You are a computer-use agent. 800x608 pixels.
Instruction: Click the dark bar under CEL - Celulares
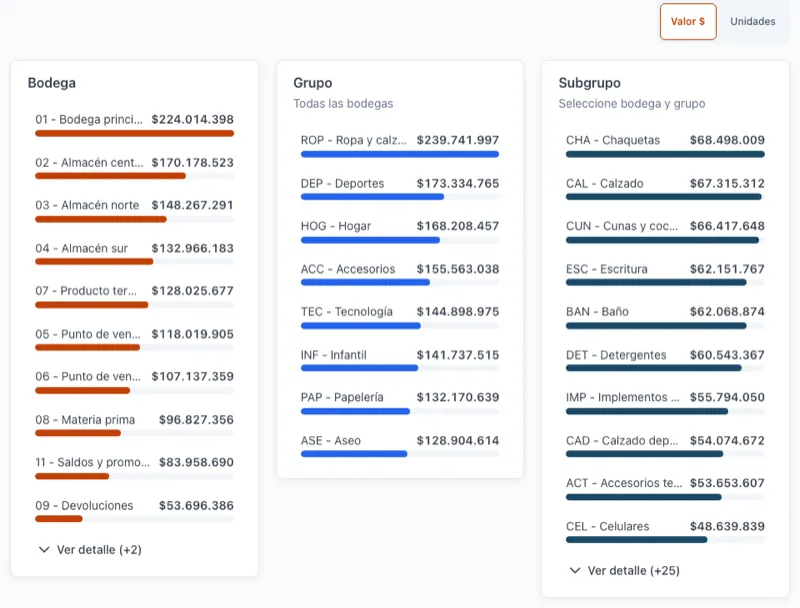(636, 540)
